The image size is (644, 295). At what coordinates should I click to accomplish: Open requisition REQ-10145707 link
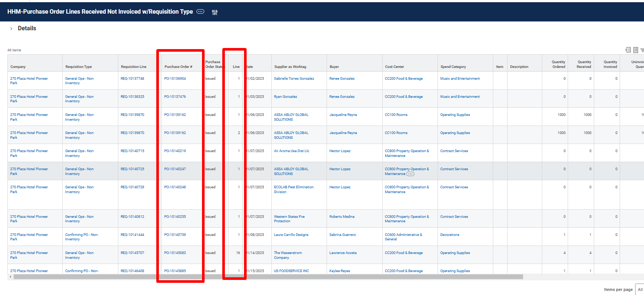[x=132, y=253]
